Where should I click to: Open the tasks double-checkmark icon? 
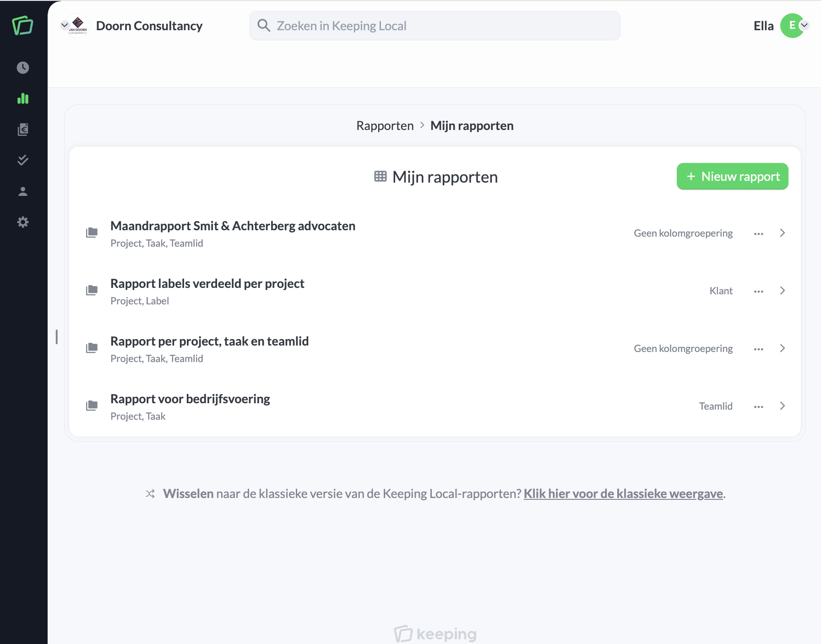pyautogui.click(x=23, y=160)
